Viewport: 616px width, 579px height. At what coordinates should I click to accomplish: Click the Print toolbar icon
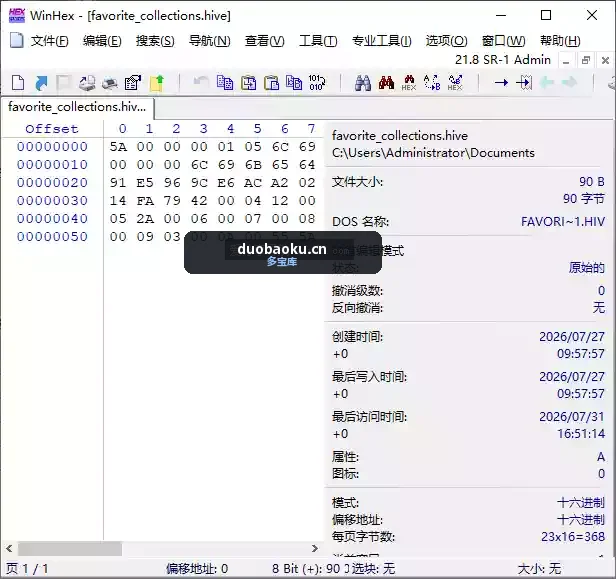click(x=110, y=83)
